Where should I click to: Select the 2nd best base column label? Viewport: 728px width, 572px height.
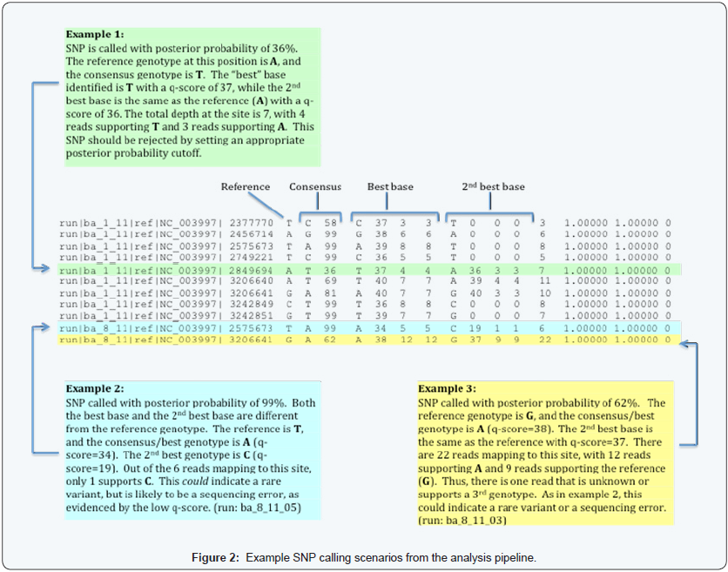493,186
